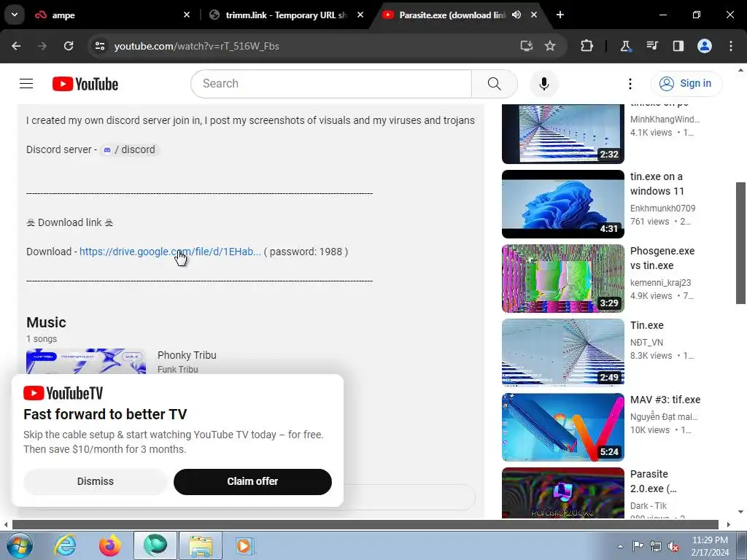Mute the Parasite.exe tab audio icon
The width and height of the screenshot is (747, 560).
516,15
